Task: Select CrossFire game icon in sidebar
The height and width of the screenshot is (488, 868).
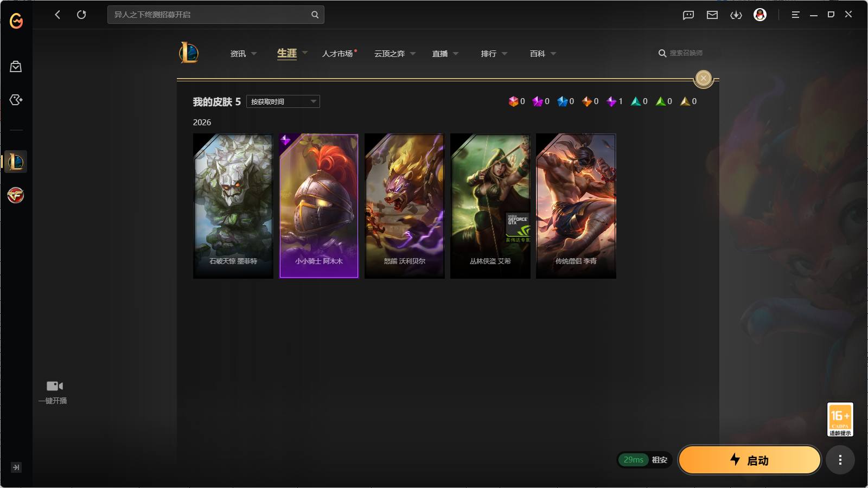Action: [x=16, y=195]
